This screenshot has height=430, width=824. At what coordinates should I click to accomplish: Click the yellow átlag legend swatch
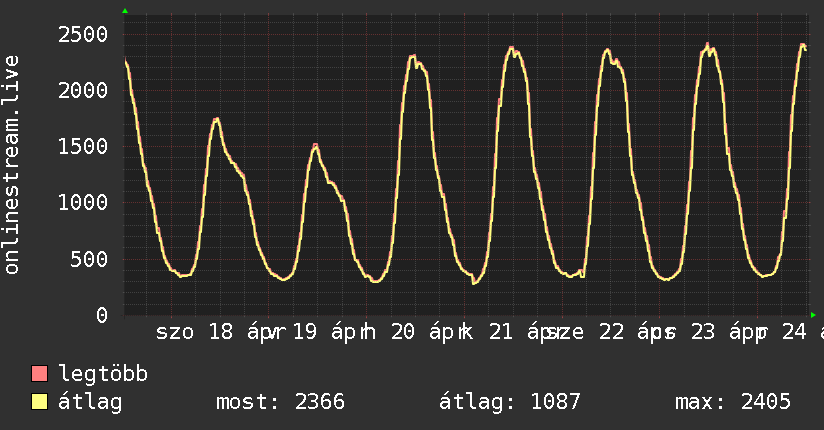40,402
